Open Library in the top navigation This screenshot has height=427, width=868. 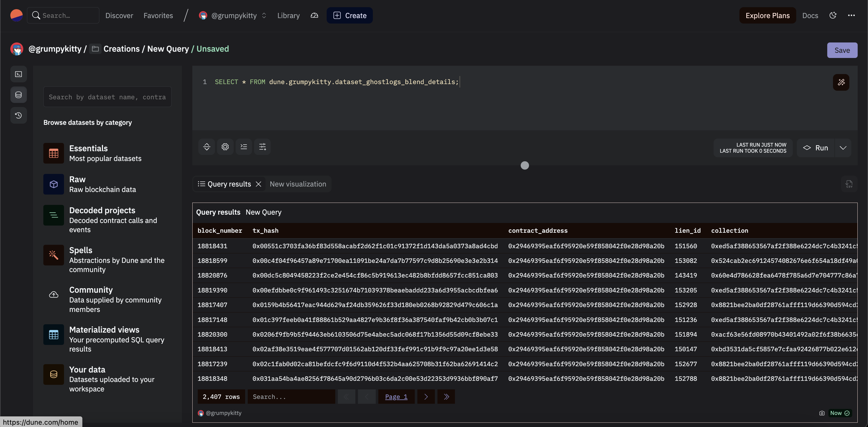tap(288, 15)
